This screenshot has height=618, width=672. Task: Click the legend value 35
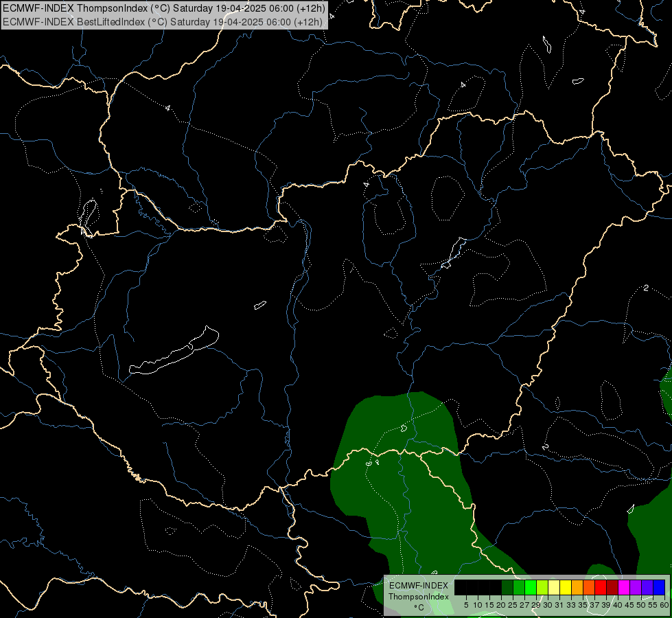(583, 605)
